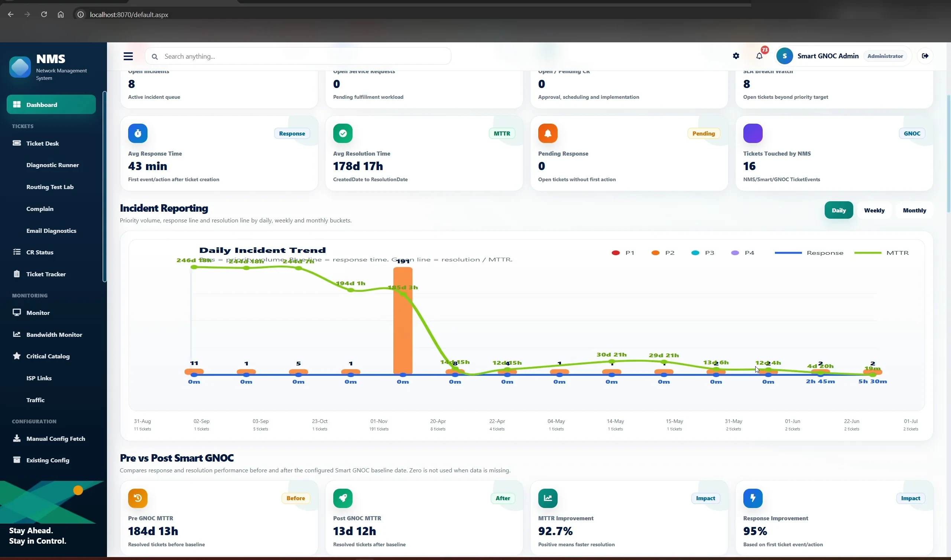The image size is (951, 560).
Task: Open notifications bell with 73 badge
Action: point(760,55)
